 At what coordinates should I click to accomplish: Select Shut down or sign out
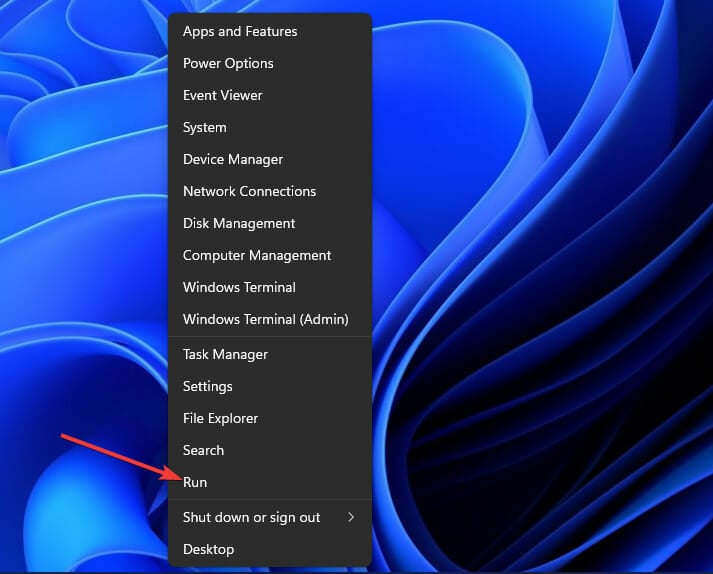coord(251,517)
